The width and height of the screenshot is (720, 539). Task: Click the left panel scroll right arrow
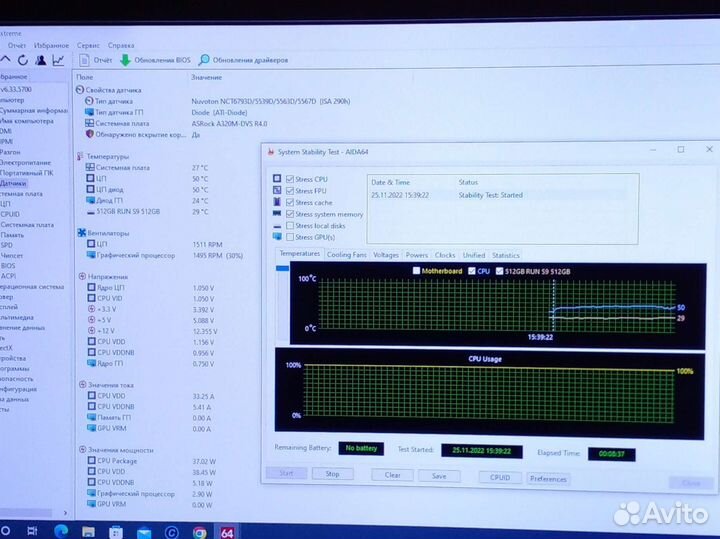pyautogui.click(x=65, y=513)
